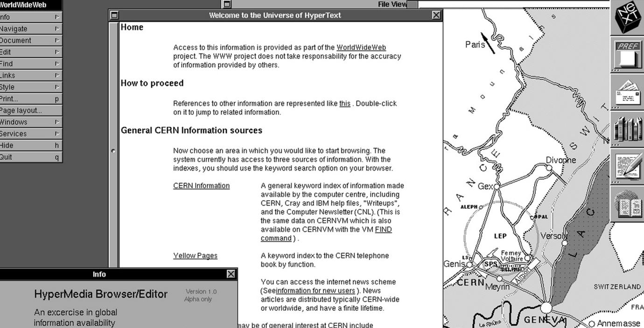
Task: Select the Page layout... menu item
Action: point(30,110)
